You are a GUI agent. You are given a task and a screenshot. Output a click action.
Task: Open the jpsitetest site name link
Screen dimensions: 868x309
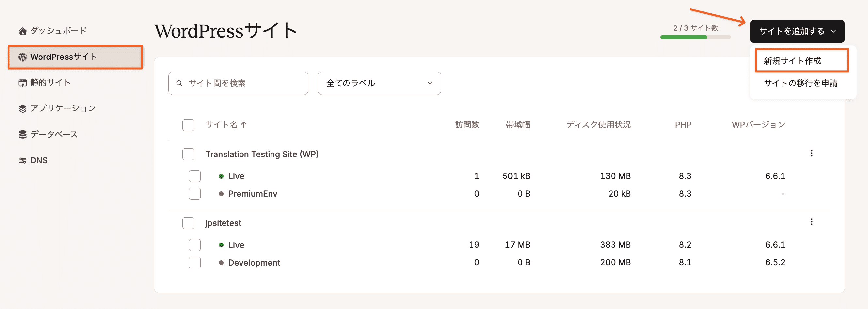click(x=223, y=223)
